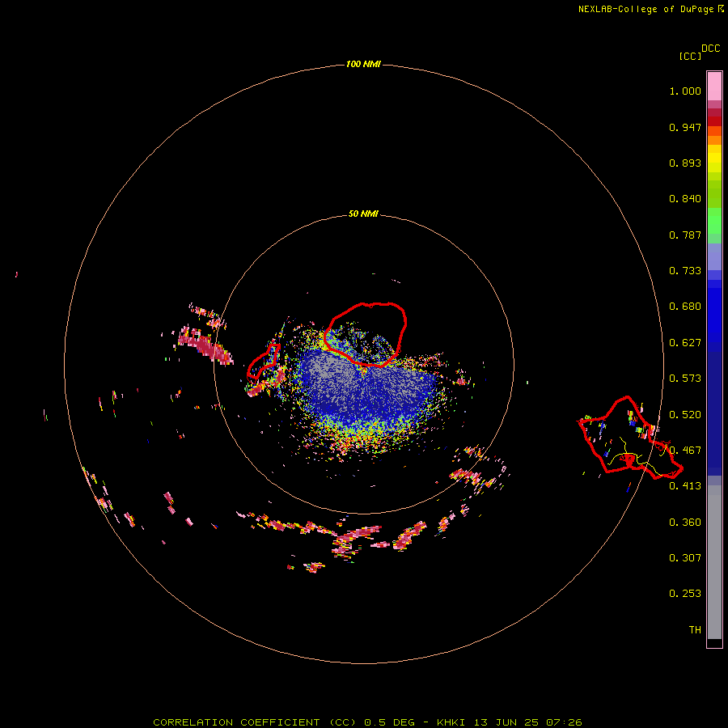Click the 0.840 scale value
This screenshot has height=728, width=728.
(685, 199)
